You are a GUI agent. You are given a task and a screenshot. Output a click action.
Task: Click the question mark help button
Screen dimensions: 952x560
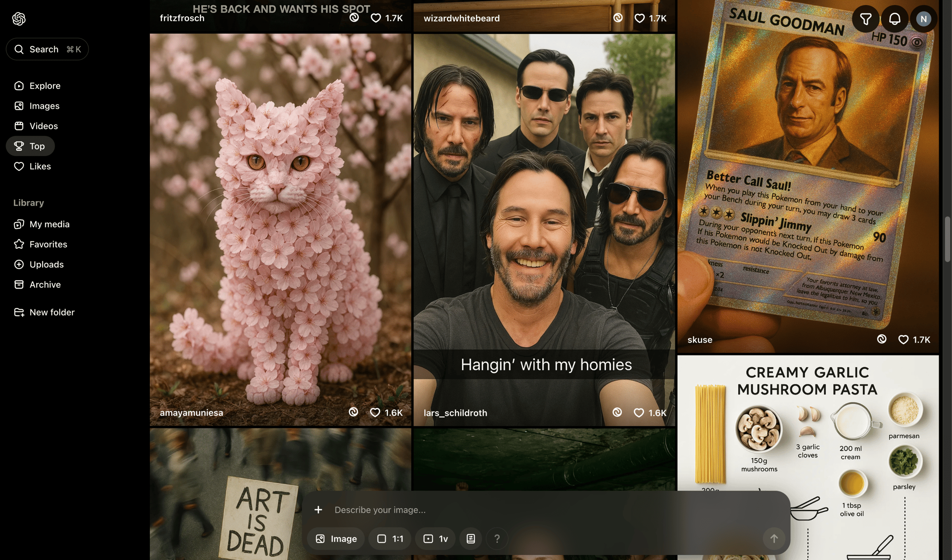point(497,539)
